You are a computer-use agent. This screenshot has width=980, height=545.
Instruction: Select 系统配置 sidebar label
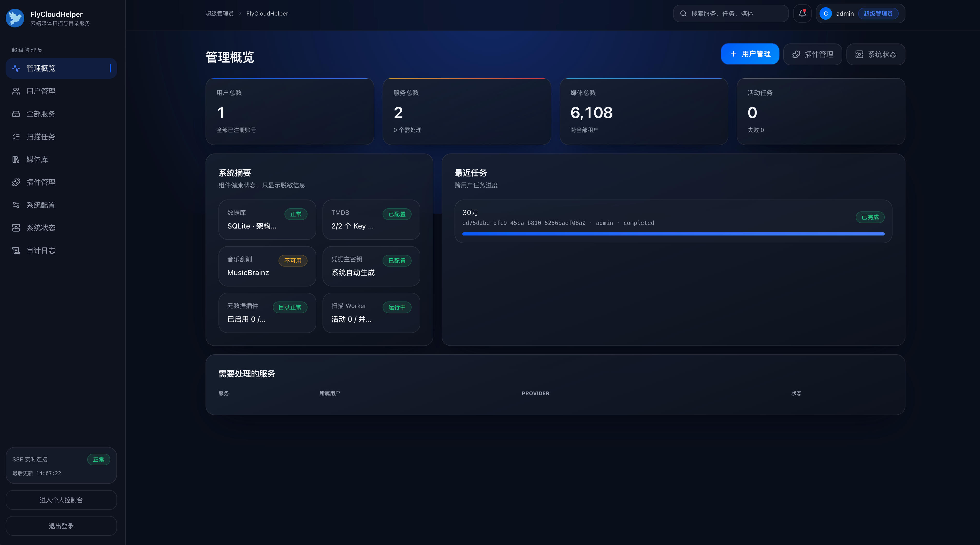click(41, 205)
